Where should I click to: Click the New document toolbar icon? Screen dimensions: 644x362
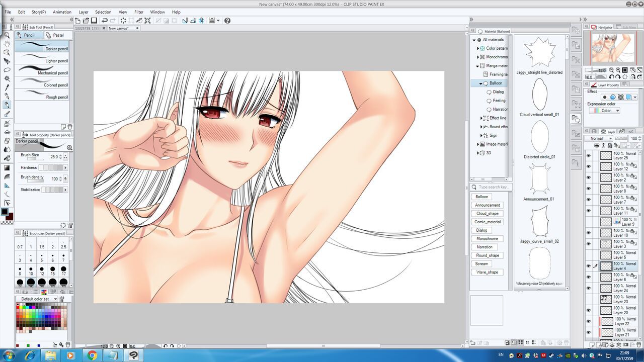(78, 21)
